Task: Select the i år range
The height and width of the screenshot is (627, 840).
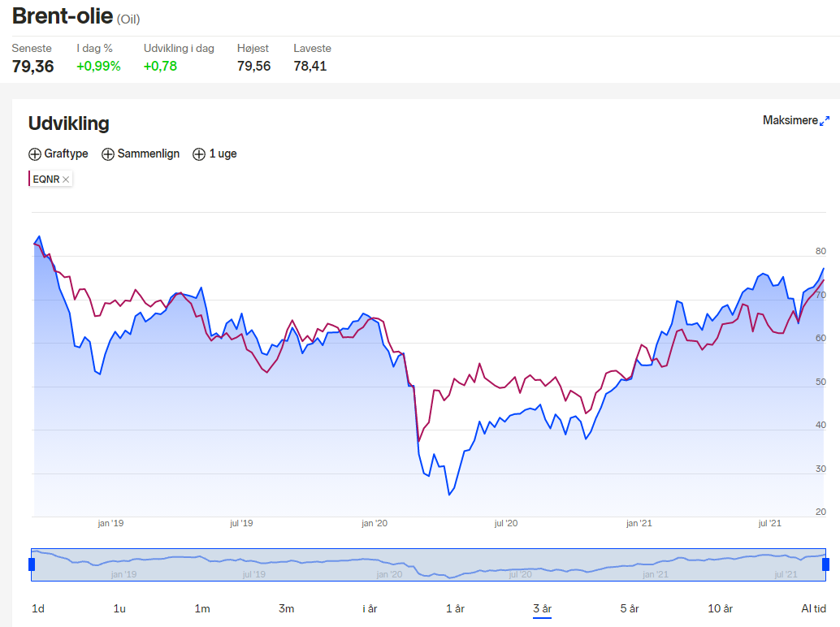Action: click(x=370, y=608)
